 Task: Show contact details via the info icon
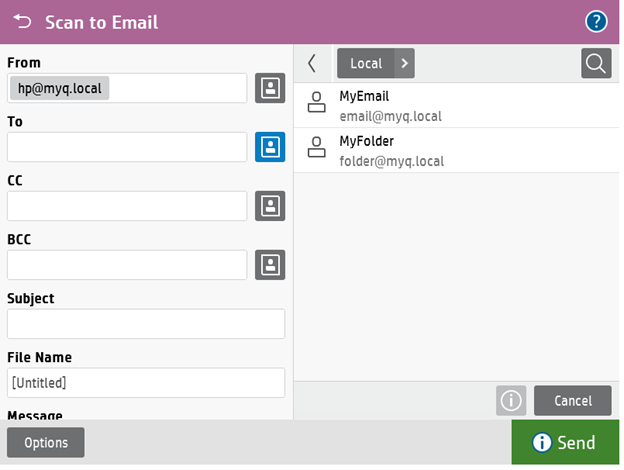(511, 400)
